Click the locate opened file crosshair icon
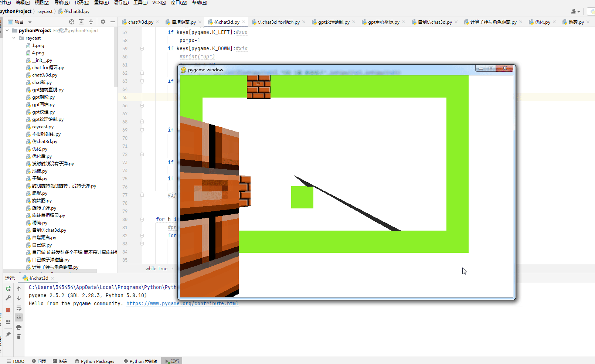595x364 pixels. coord(72,22)
